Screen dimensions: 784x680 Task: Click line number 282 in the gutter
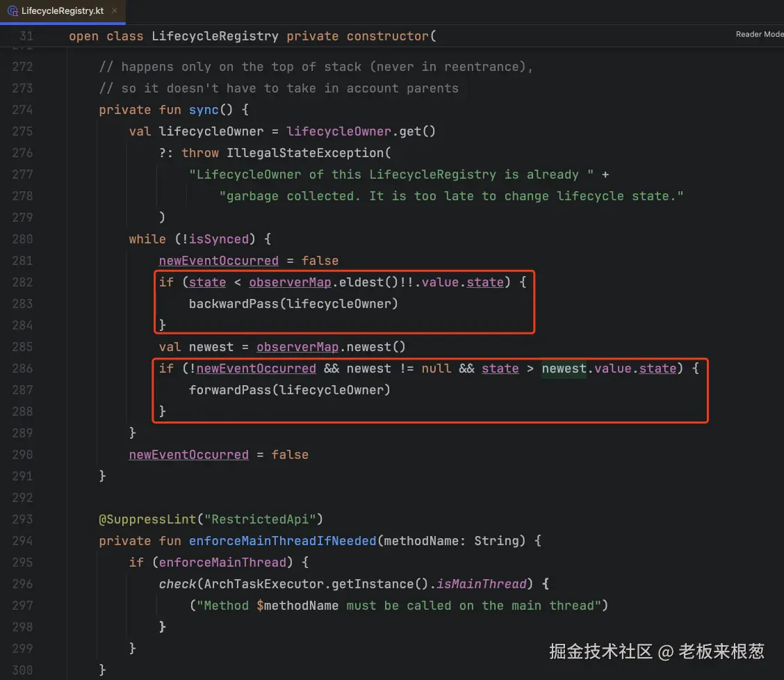pyautogui.click(x=22, y=282)
